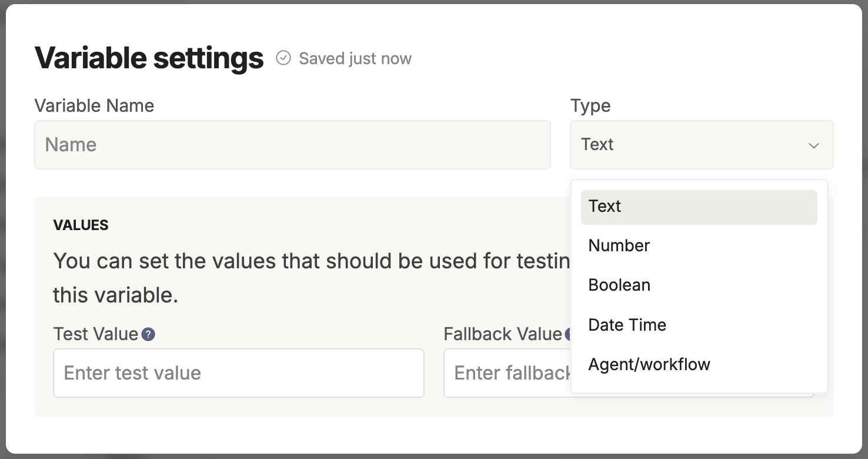Click the saved checkmark status icon

(x=283, y=58)
